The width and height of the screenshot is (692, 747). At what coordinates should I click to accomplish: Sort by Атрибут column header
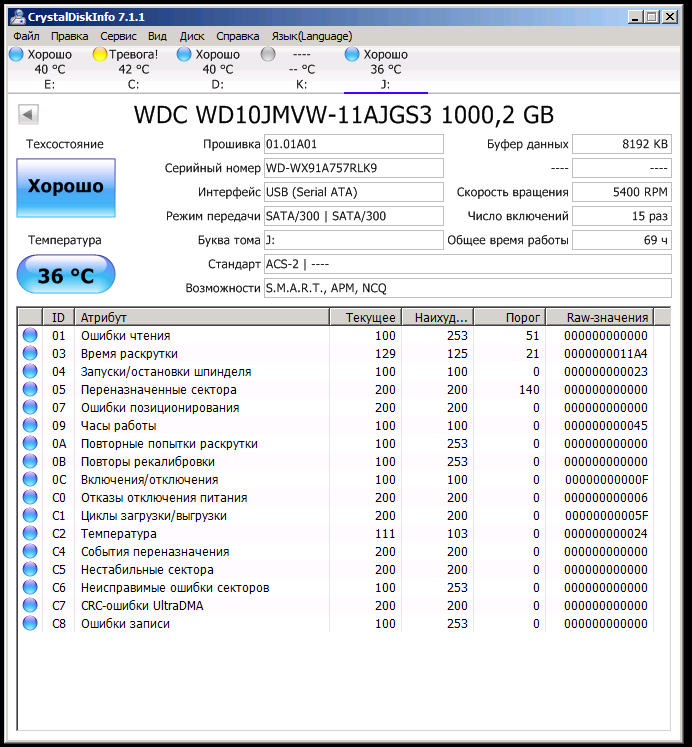click(x=202, y=317)
